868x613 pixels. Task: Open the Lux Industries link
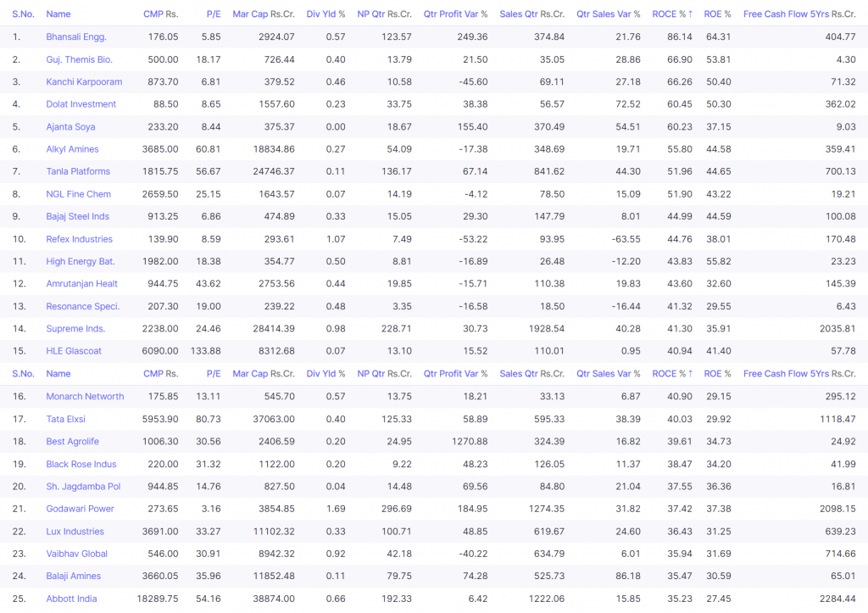pos(75,532)
